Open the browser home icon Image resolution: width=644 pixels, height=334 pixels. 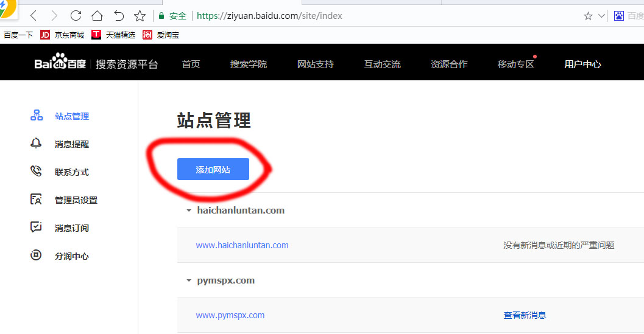click(97, 16)
